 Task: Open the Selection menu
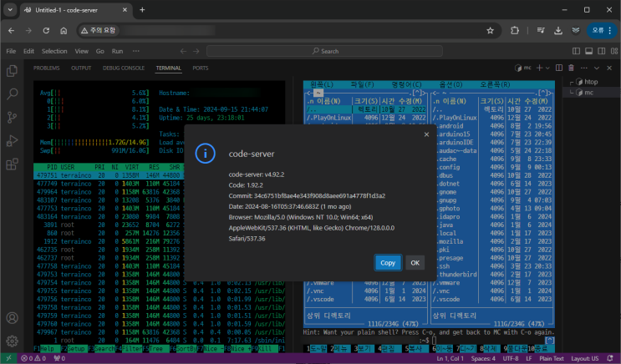tap(54, 51)
